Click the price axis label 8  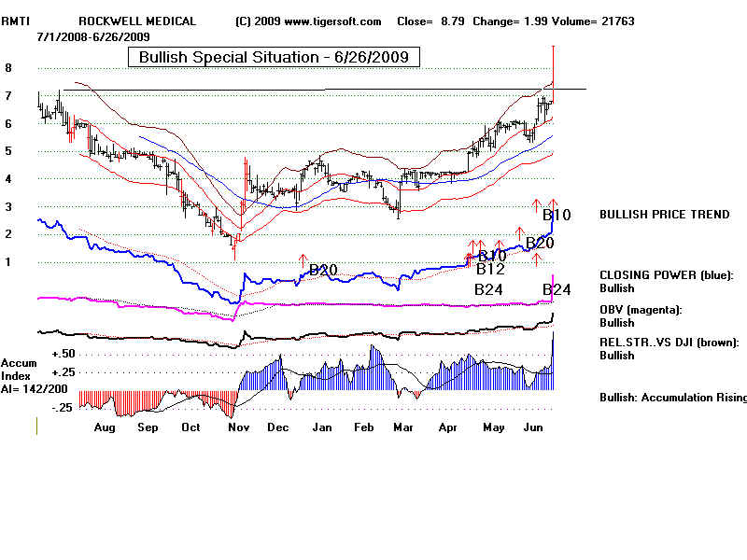pyautogui.click(x=8, y=68)
